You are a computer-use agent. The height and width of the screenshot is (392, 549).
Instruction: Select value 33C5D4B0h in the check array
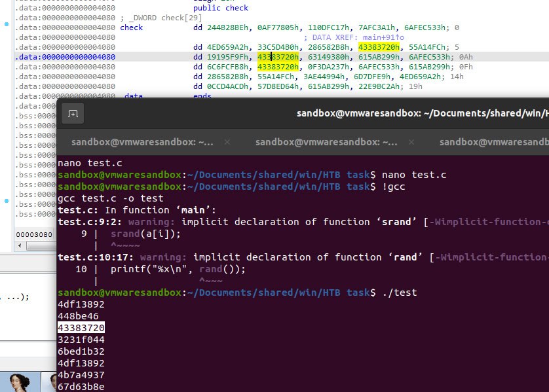278,47
